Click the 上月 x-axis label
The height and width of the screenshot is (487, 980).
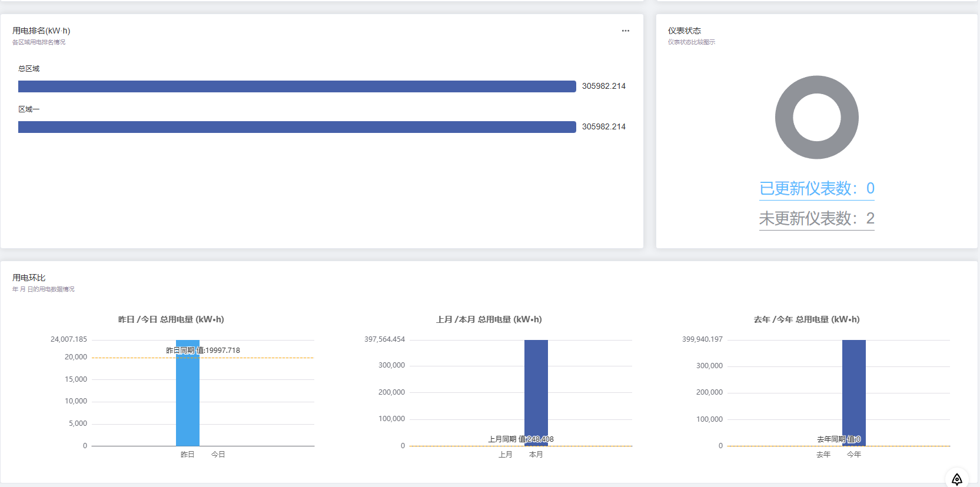coord(506,455)
